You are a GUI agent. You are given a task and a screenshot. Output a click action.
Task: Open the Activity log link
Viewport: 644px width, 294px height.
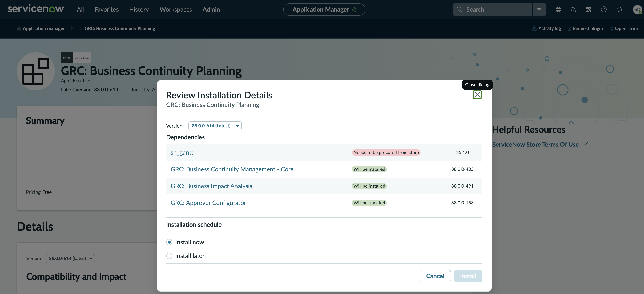549,28
